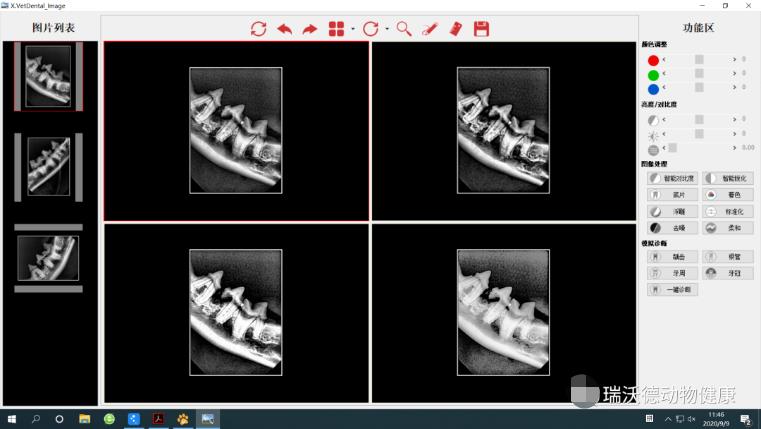Image resolution: width=761 pixels, height=429 pixels.
Task: Open taskbar search magnifier
Action: (x=35, y=419)
